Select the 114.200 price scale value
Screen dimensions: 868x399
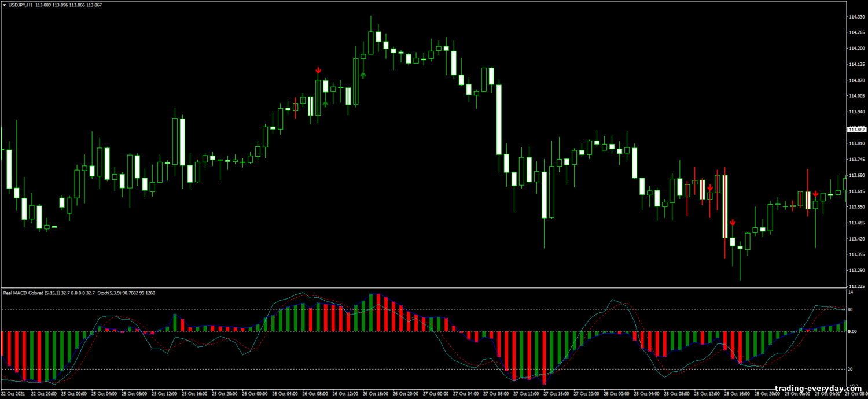point(856,49)
